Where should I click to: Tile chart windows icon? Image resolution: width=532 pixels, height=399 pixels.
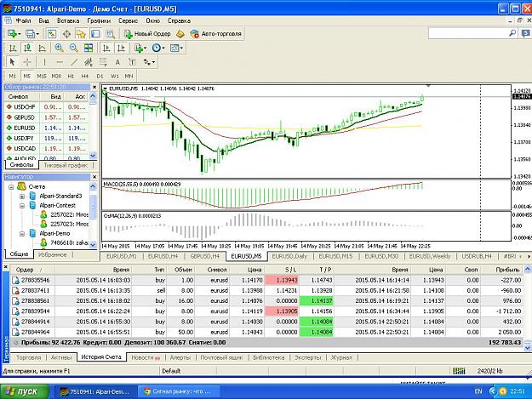pos(89,48)
